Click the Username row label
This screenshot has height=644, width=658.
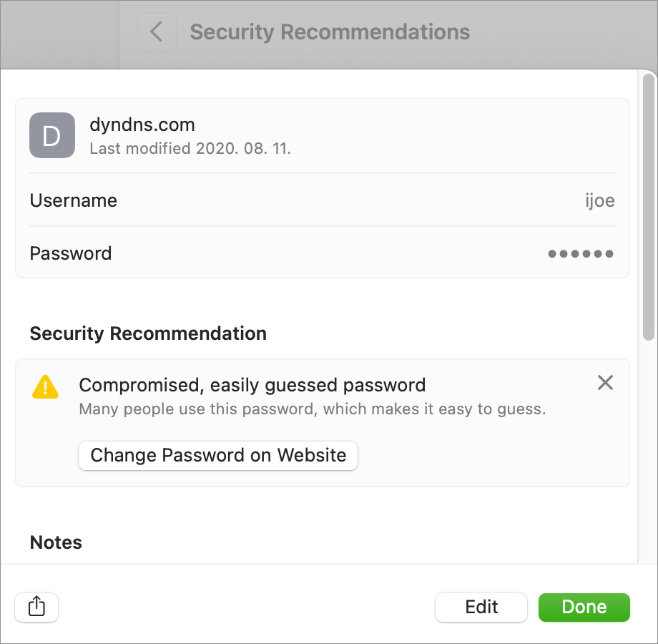click(74, 200)
